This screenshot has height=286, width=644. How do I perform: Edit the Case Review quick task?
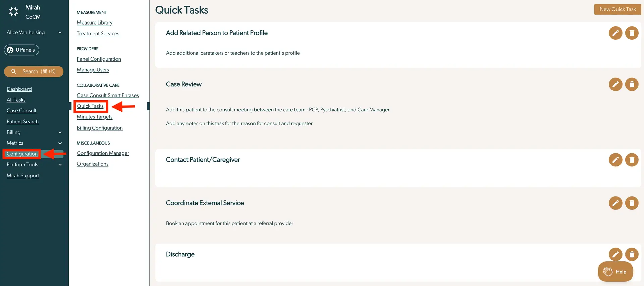coord(615,84)
